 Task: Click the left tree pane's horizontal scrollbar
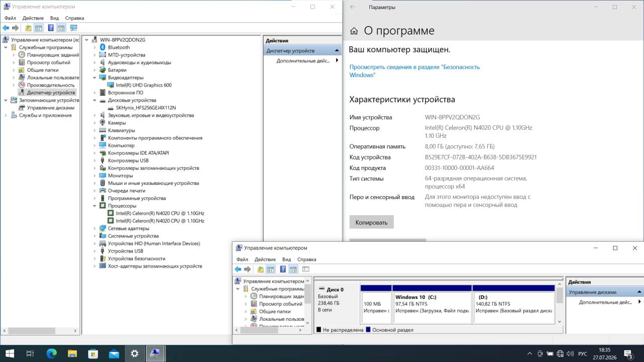point(40,331)
